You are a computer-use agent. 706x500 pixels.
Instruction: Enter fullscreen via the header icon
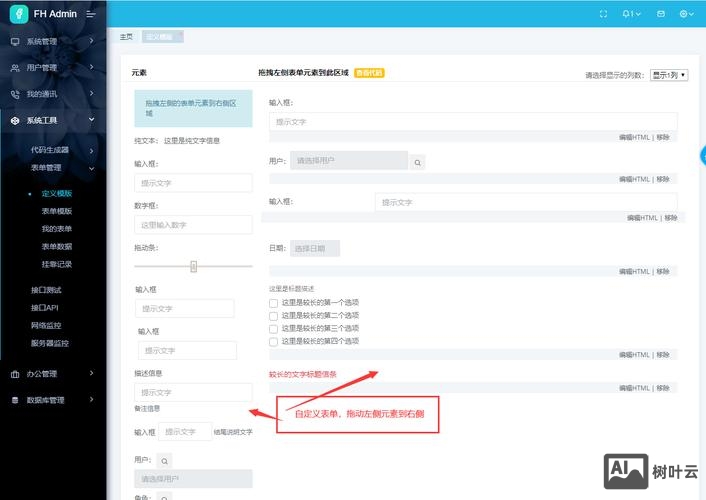603,14
